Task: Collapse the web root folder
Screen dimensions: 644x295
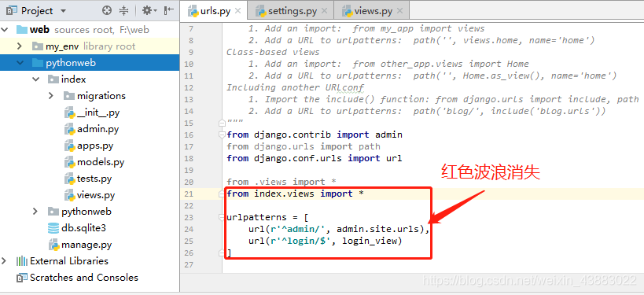Action: point(5,30)
